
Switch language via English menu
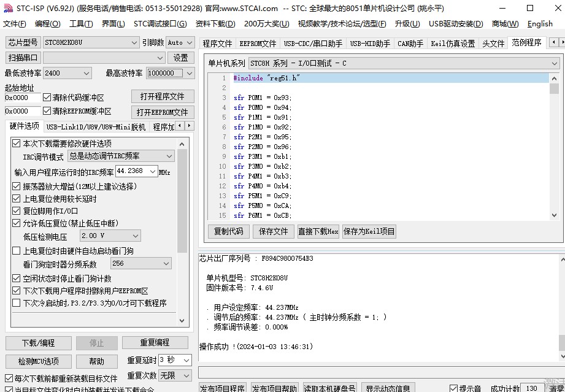pyautogui.click(x=540, y=24)
